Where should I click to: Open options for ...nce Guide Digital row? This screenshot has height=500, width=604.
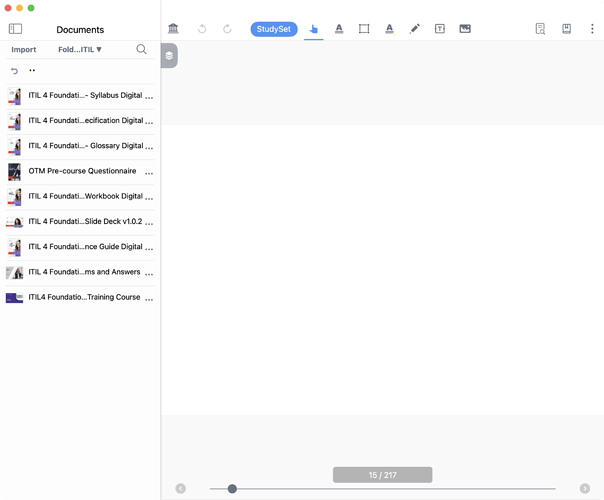149,249
